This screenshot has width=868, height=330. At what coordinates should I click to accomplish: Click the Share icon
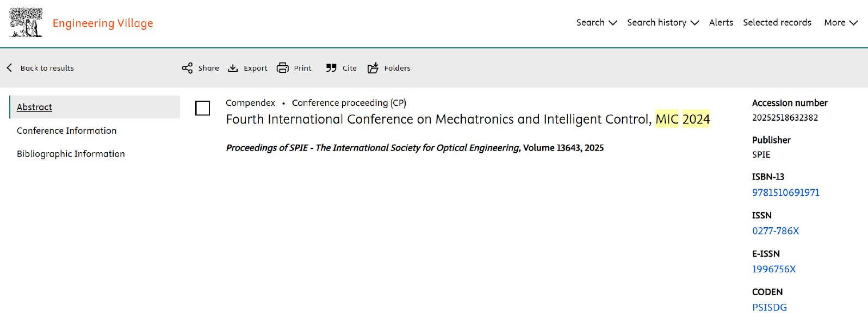coord(187,68)
